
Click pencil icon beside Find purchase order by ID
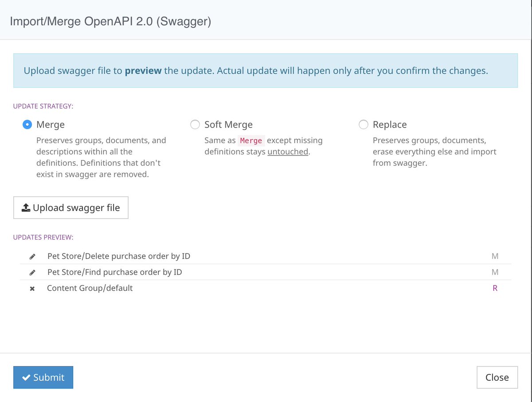pos(32,272)
